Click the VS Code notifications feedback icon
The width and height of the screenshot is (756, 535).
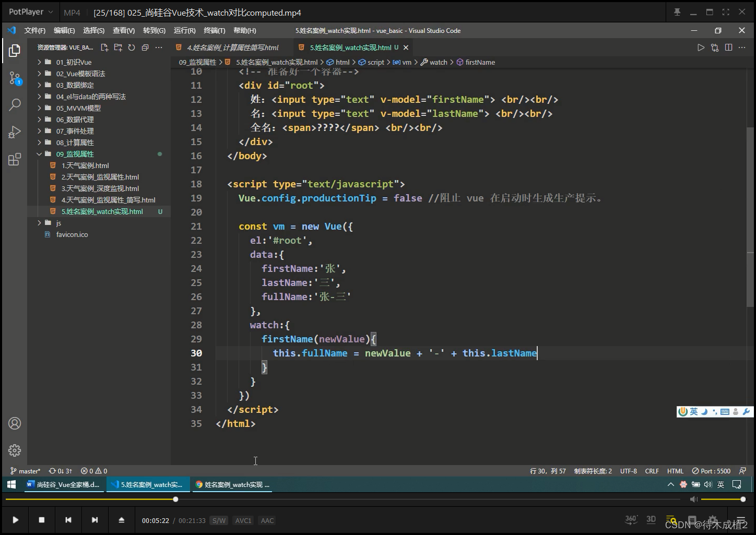pyautogui.click(x=742, y=471)
